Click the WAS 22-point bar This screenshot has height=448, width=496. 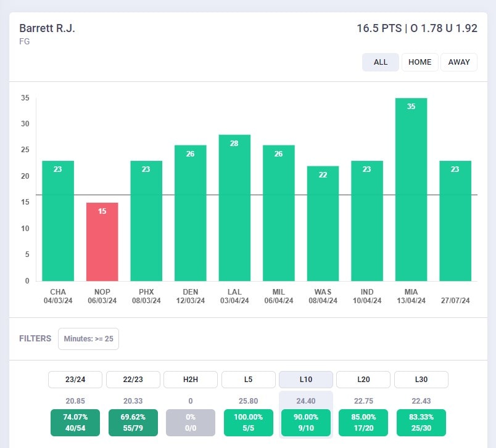(x=323, y=224)
